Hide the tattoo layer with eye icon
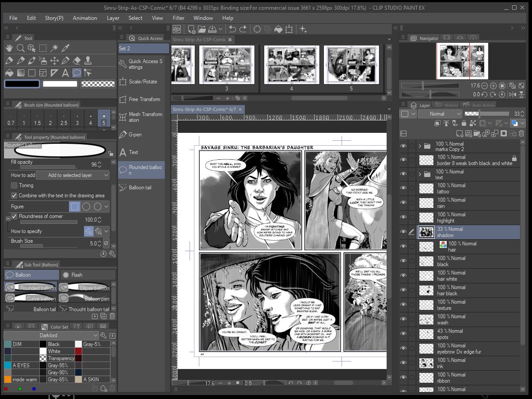Screen dimensions: 532x399 click(403, 188)
